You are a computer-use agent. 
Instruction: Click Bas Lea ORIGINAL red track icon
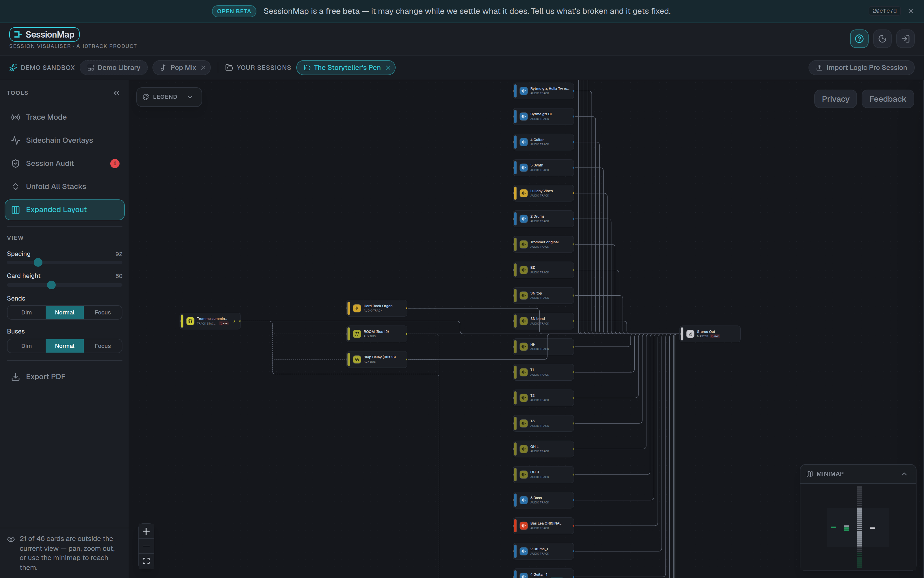[524, 526]
